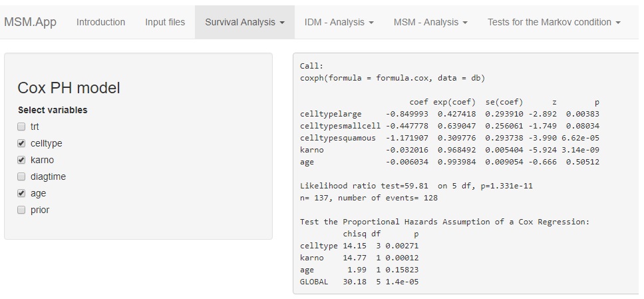Select the prior variable checkbox
Image resolution: width=644 pixels, height=299 pixels.
click(x=21, y=210)
